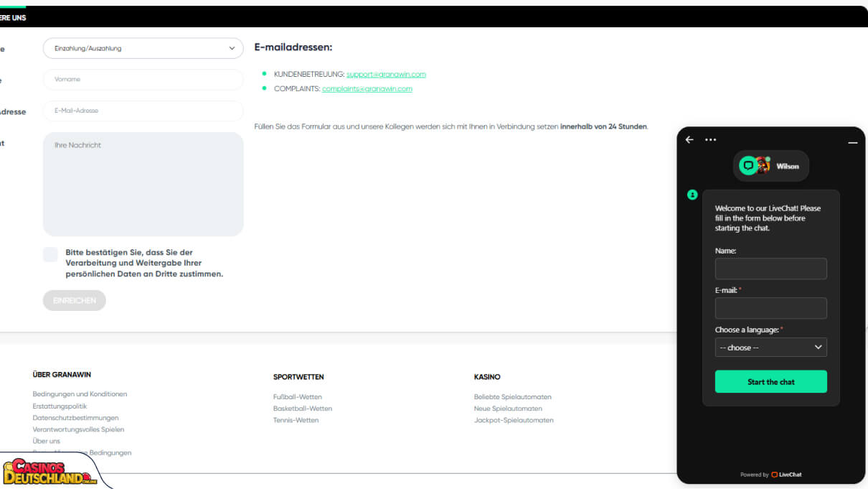Image resolution: width=868 pixels, height=489 pixels.
Task: Focus the Vorname input field
Action: click(143, 80)
